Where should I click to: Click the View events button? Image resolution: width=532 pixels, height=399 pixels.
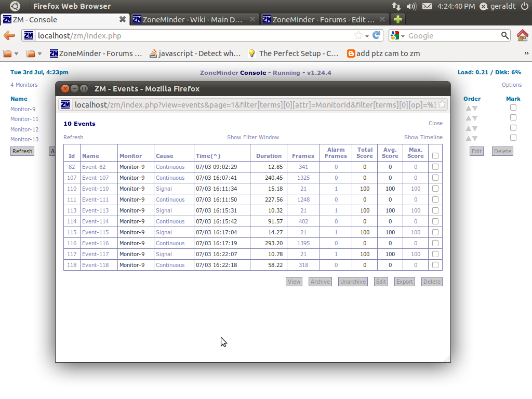pos(294,282)
